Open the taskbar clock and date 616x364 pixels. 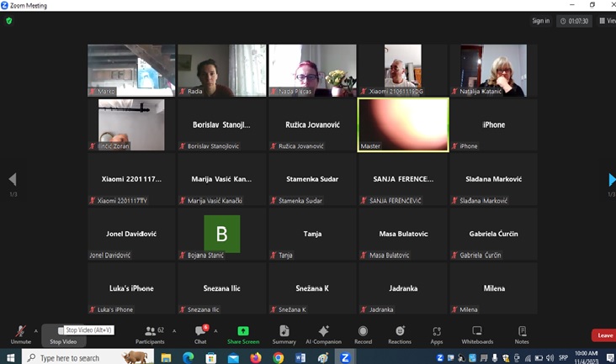pyautogui.click(x=587, y=357)
